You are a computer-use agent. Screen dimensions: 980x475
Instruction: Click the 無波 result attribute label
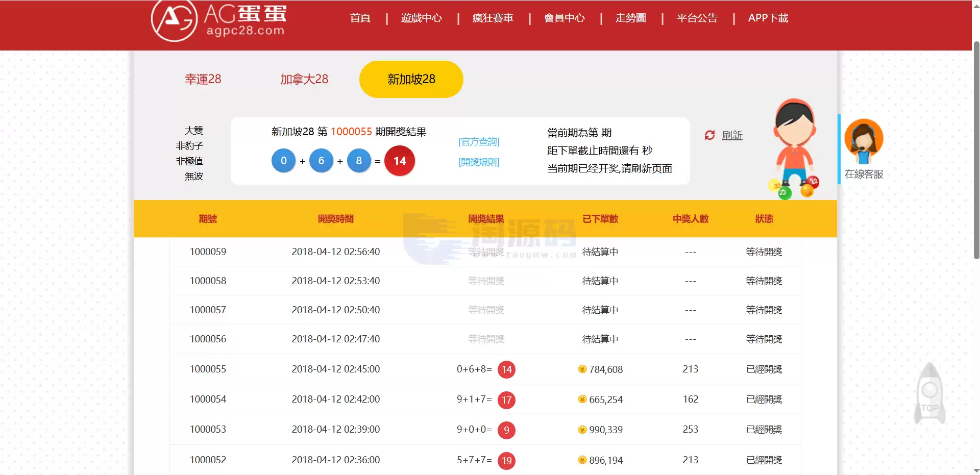(x=194, y=176)
